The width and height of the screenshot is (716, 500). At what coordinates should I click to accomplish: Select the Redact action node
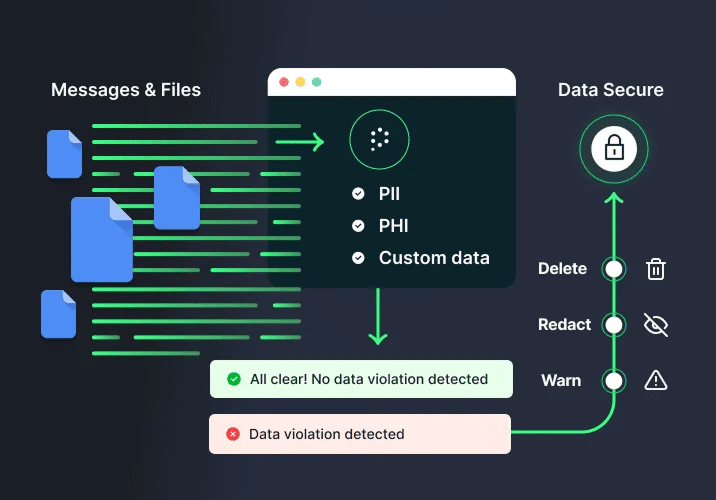[614, 325]
